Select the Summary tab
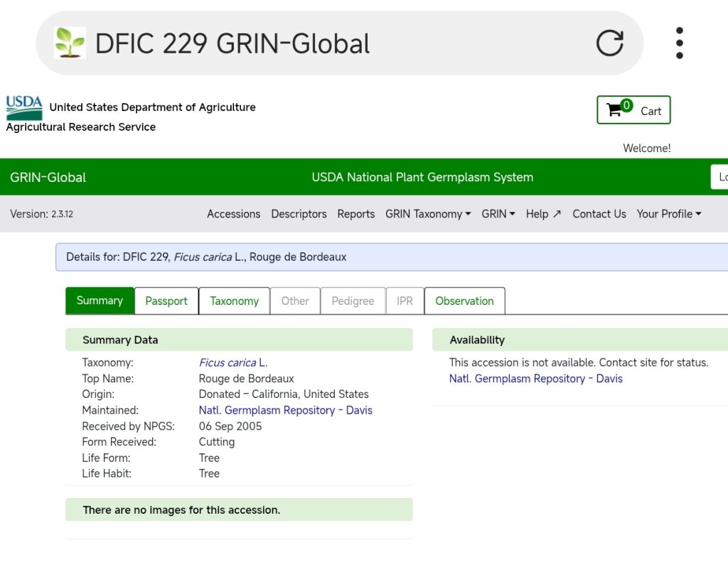The height and width of the screenshot is (565, 728). coord(100,301)
